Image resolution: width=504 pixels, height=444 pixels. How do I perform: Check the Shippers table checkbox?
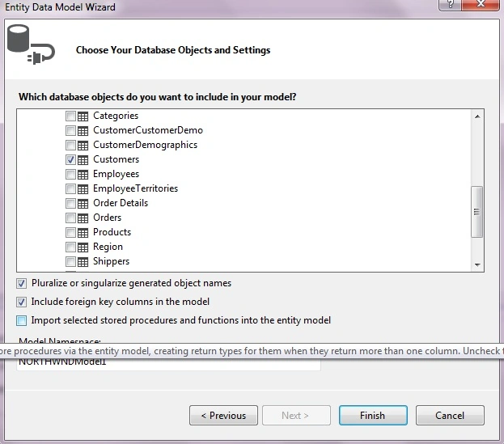pos(70,261)
